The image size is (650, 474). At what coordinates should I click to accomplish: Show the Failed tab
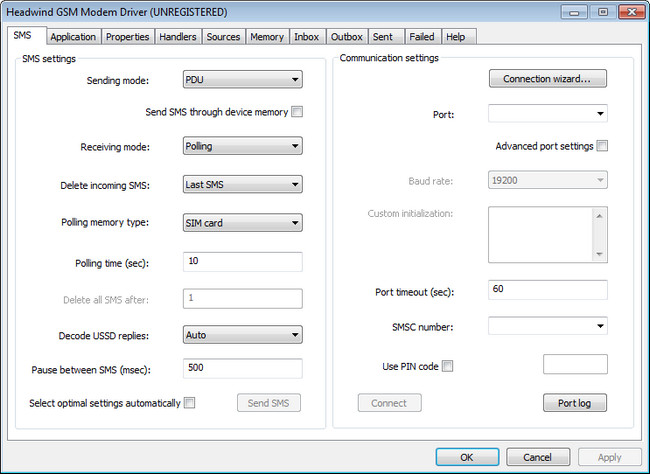[x=422, y=36]
